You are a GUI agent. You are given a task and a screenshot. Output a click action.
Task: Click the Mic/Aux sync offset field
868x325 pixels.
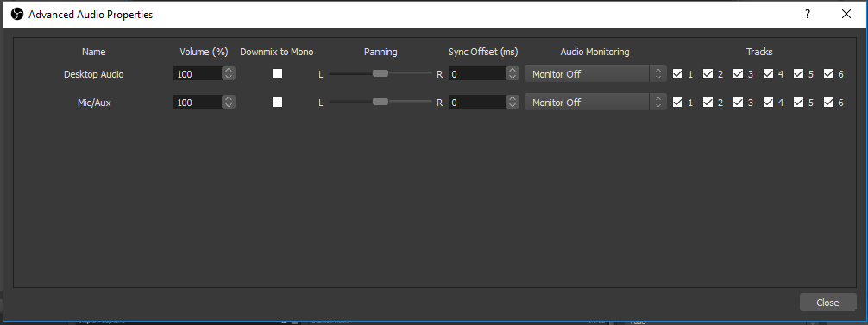coord(476,103)
